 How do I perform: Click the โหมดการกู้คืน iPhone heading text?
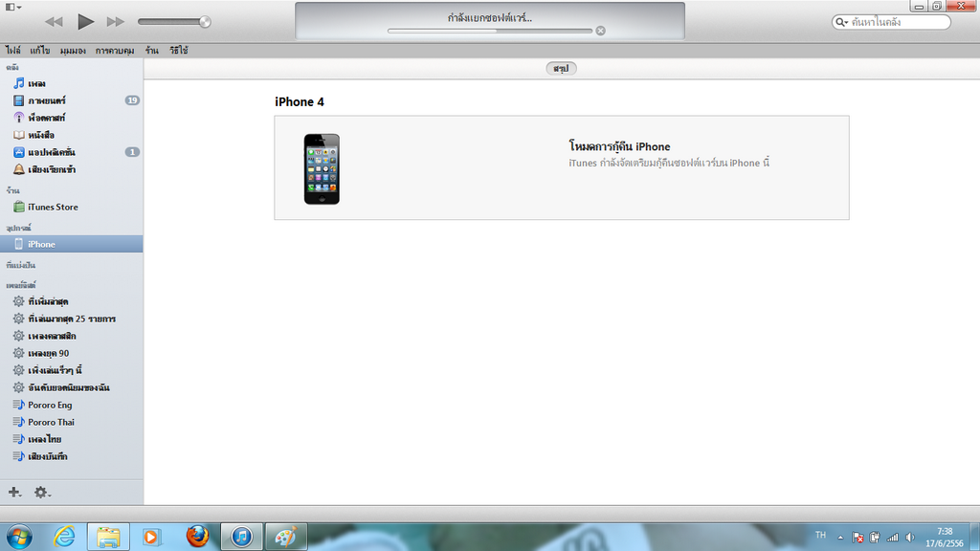pyautogui.click(x=619, y=146)
